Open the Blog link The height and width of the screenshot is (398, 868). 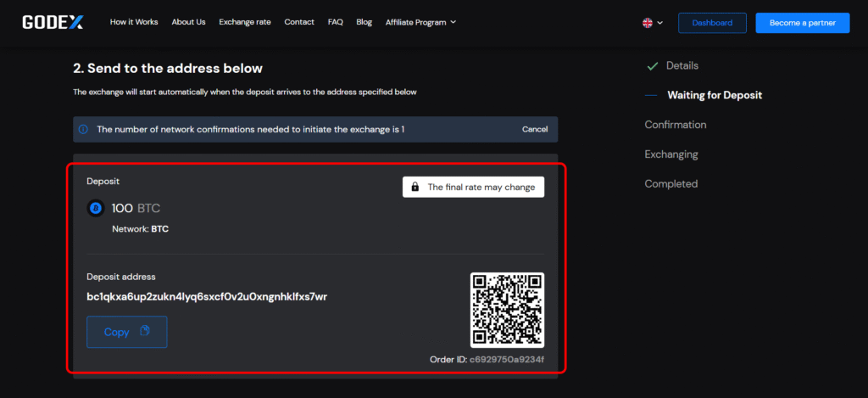364,22
